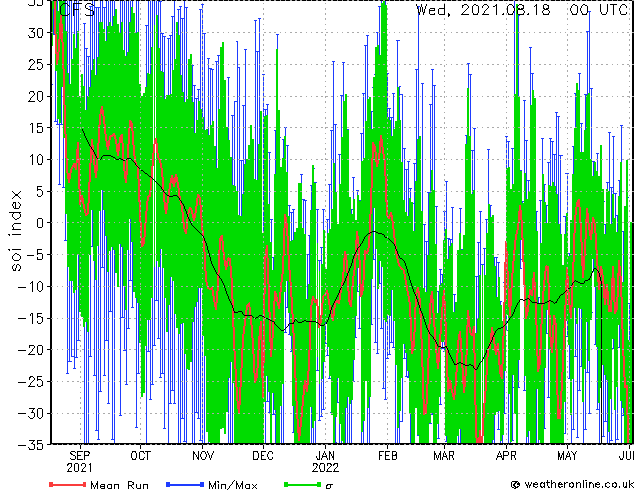
Task: Click the y-axis value '0'
Action: (40, 223)
